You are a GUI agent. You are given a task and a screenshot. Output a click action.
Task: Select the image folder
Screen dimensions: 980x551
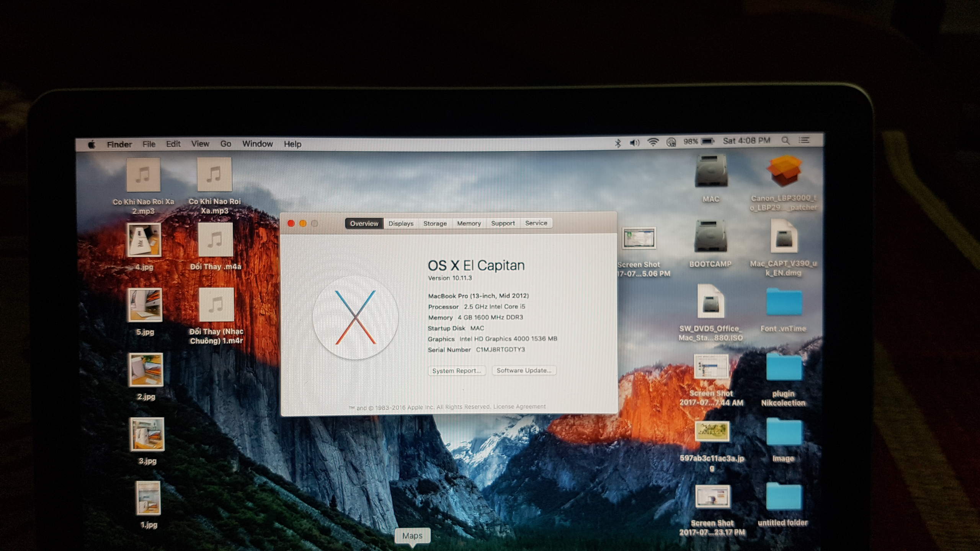[784, 432]
